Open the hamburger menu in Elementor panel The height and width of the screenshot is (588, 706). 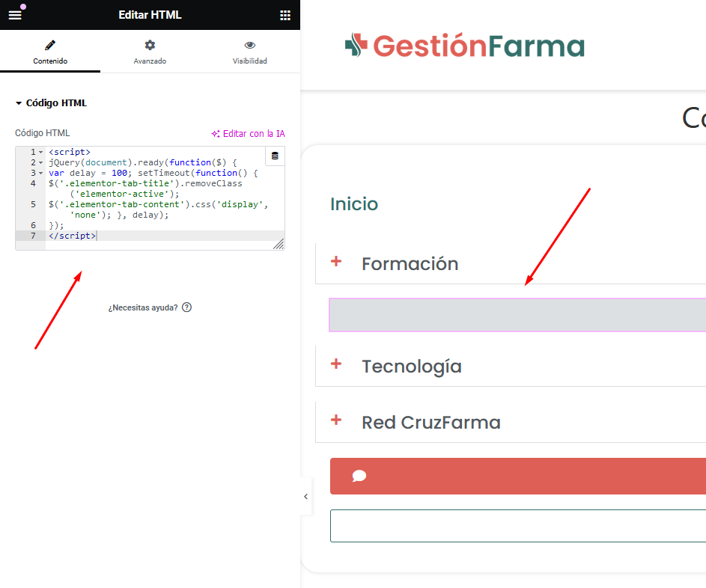(x=15, y=15)
